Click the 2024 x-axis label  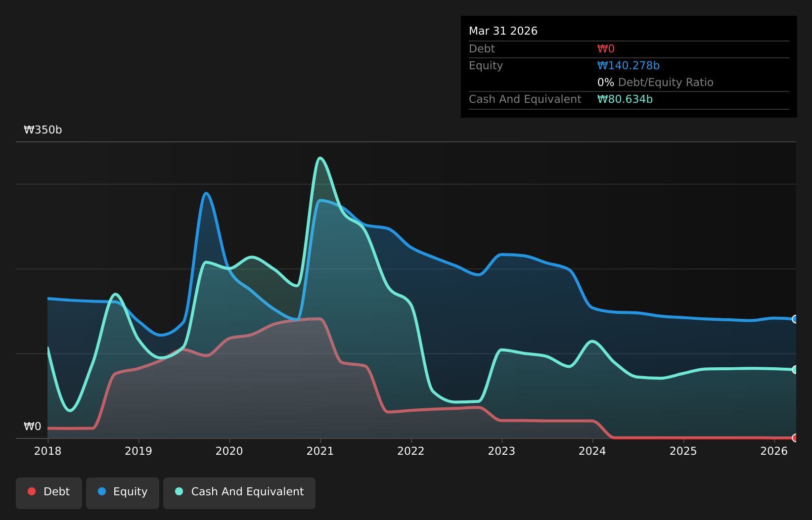pyautogui.click(x=592, y=451)
